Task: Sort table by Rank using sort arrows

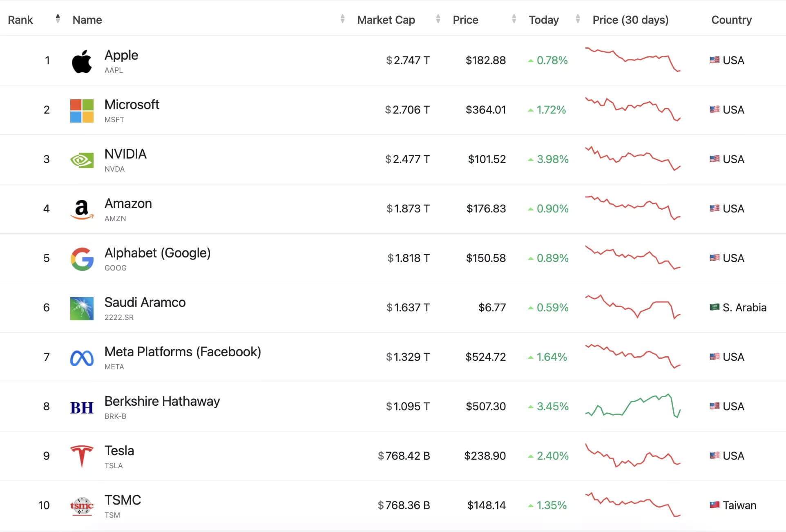Action: click(x=58, y=18)
